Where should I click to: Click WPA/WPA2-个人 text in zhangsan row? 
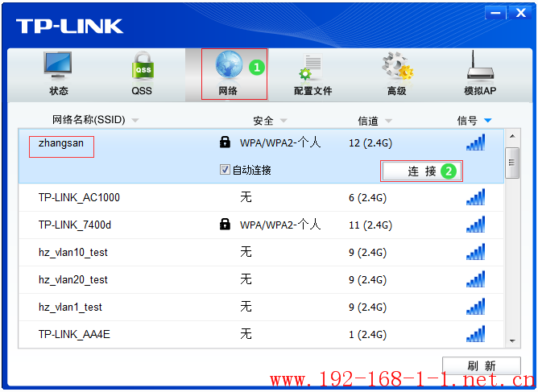280,142
